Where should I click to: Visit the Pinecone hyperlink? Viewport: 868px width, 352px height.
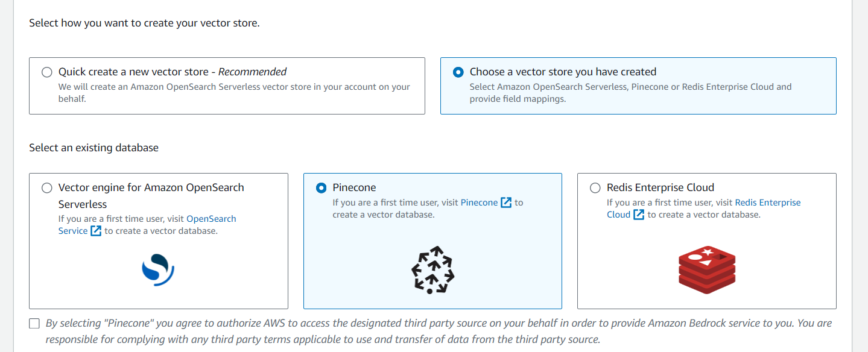click(x=479, y=203)
